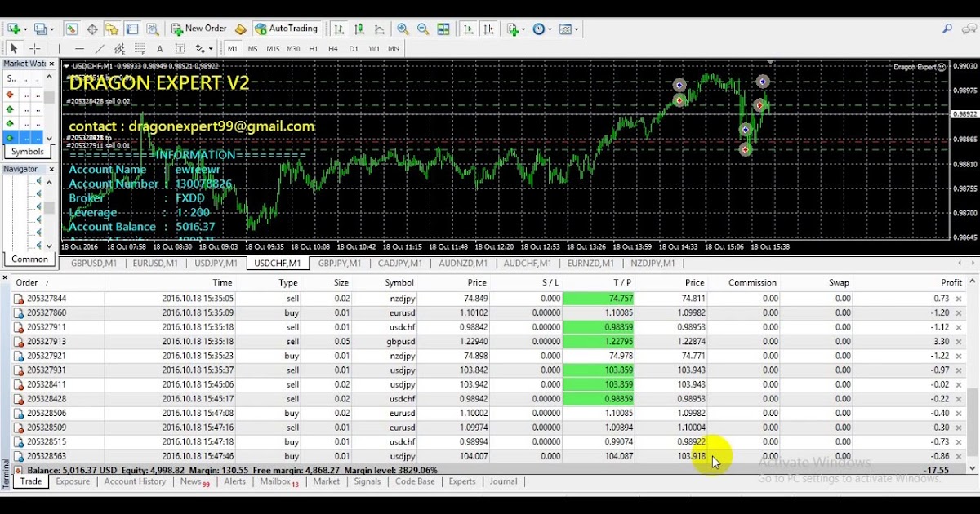Open the Journal tab in the Terminal
Viewport: 980px width, 514px height.
coord(503,481)
